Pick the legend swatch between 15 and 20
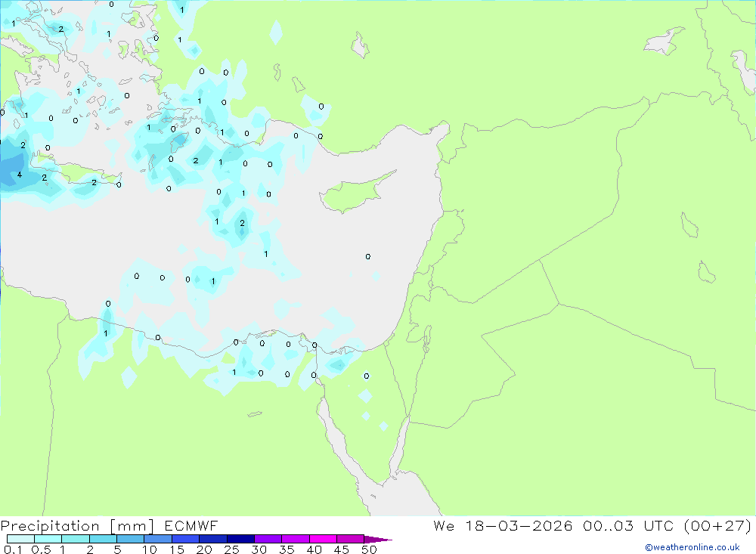 click(185, 539)
